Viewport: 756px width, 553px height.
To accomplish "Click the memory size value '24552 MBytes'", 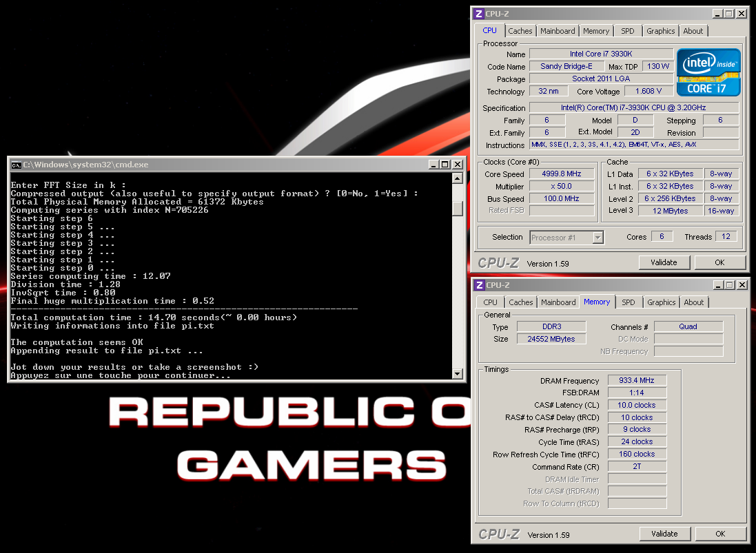I will tap(551, 339).
